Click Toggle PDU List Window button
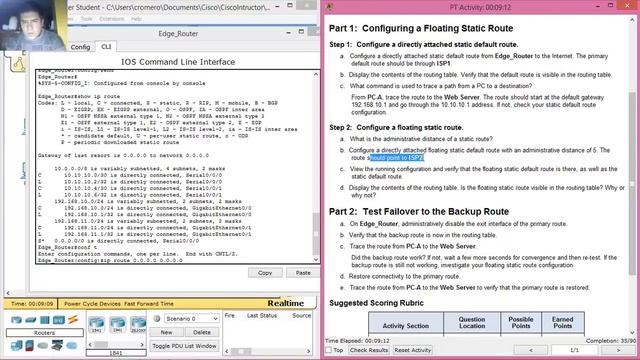This screenshot has width=640, height=360. 184,346
